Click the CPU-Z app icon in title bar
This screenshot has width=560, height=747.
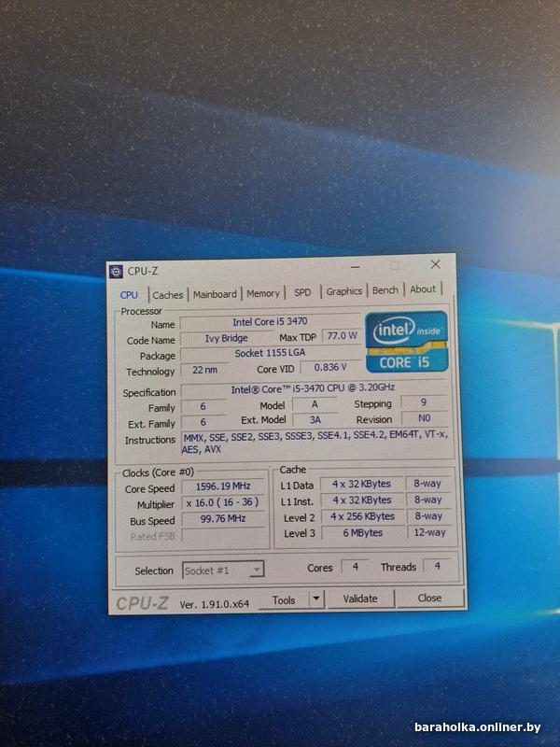point(116,272)
